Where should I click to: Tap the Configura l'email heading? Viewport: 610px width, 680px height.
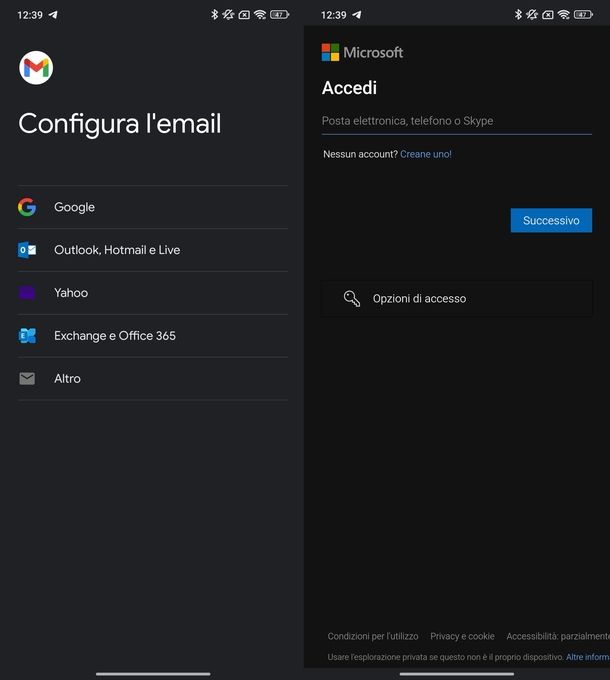pyautogui.click(x=120, y=124)
